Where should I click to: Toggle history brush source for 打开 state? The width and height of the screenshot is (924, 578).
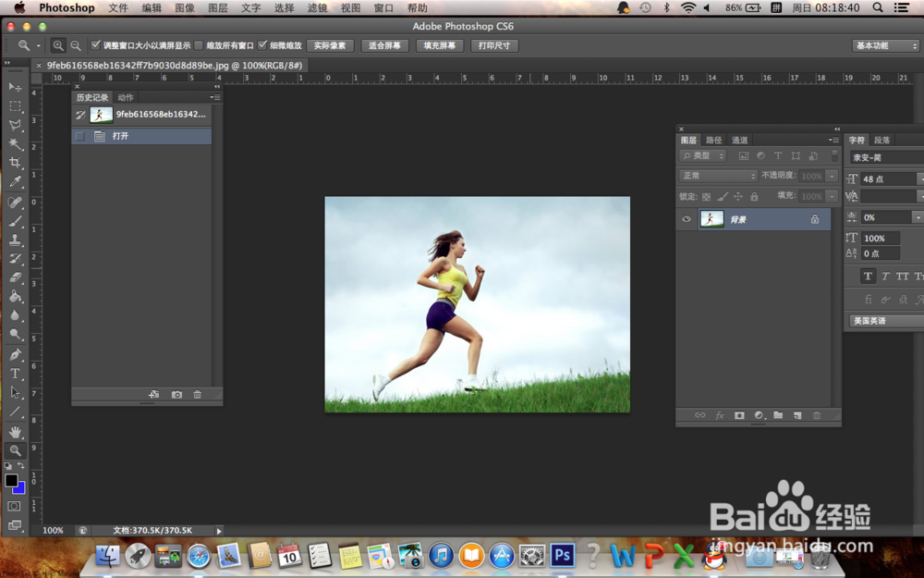tap(80, 136)
